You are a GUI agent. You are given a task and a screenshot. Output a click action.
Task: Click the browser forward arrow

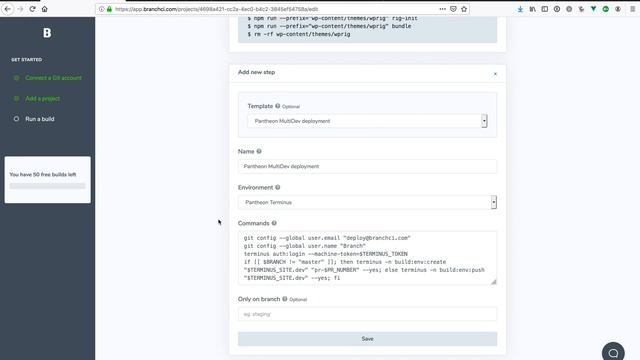click(20, 9)
